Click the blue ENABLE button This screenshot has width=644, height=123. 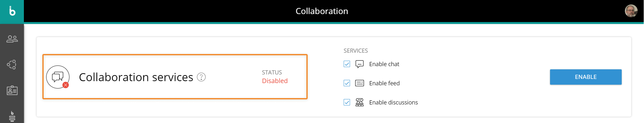586,77
